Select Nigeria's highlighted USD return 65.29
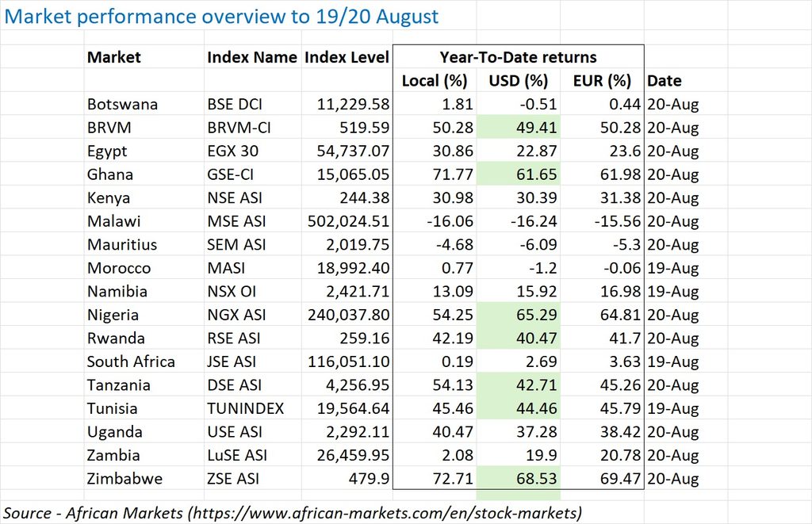 519,314
